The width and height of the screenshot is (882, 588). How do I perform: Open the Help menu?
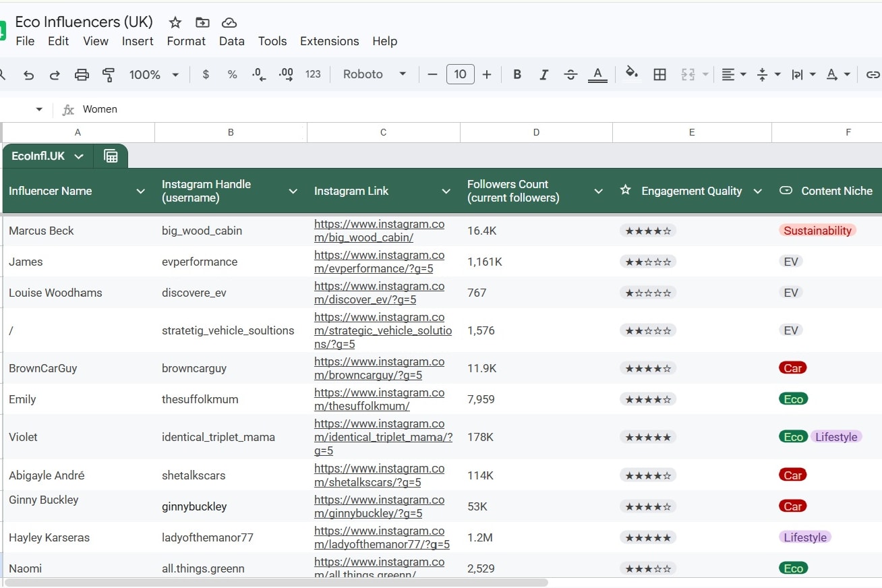[385, 41]
